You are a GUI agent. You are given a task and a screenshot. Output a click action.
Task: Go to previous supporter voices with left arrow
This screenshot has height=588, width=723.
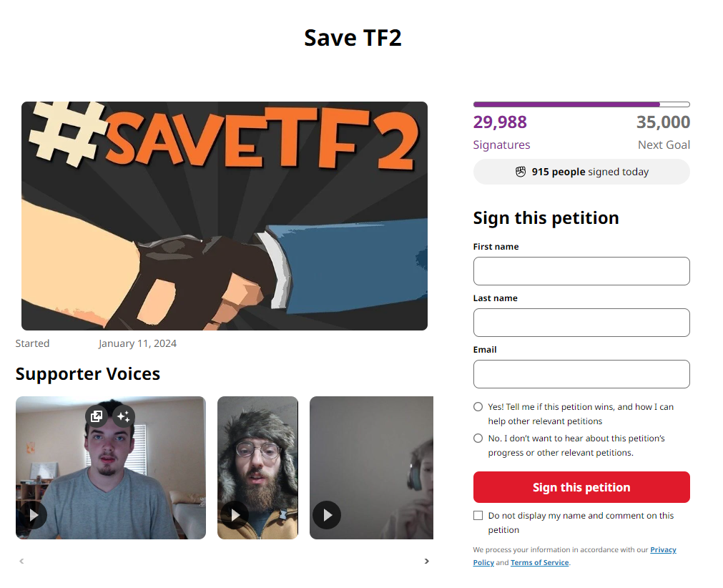click(x=21, y=562)
